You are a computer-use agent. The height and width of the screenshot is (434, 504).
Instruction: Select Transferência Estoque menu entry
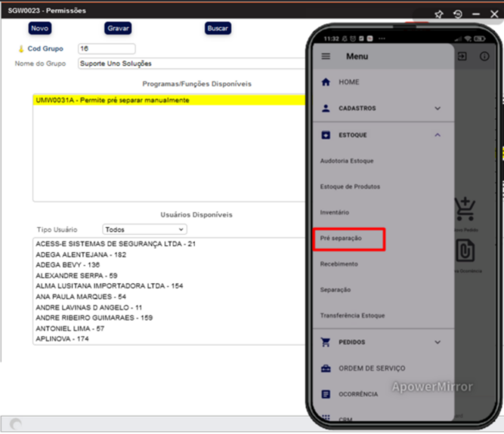pos(352,315)
